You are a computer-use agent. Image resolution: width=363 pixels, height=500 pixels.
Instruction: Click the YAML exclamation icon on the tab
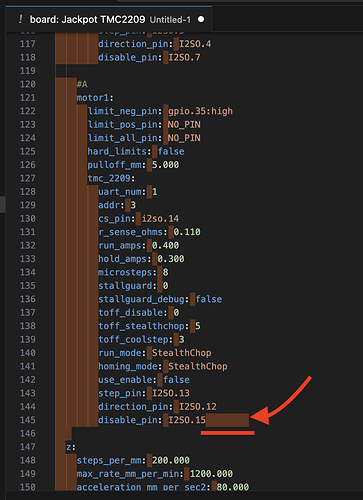[21, 19]
